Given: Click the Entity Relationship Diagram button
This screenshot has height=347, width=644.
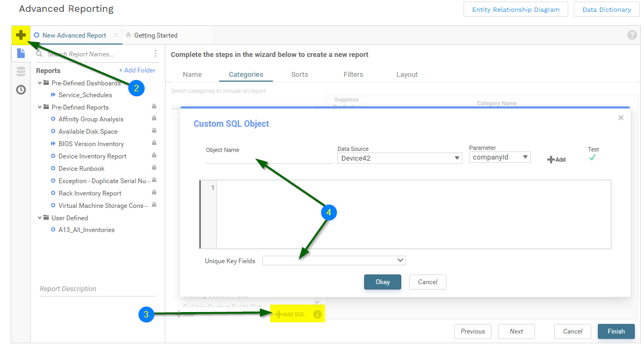Looking at the screenshot, I should [515, 9].
